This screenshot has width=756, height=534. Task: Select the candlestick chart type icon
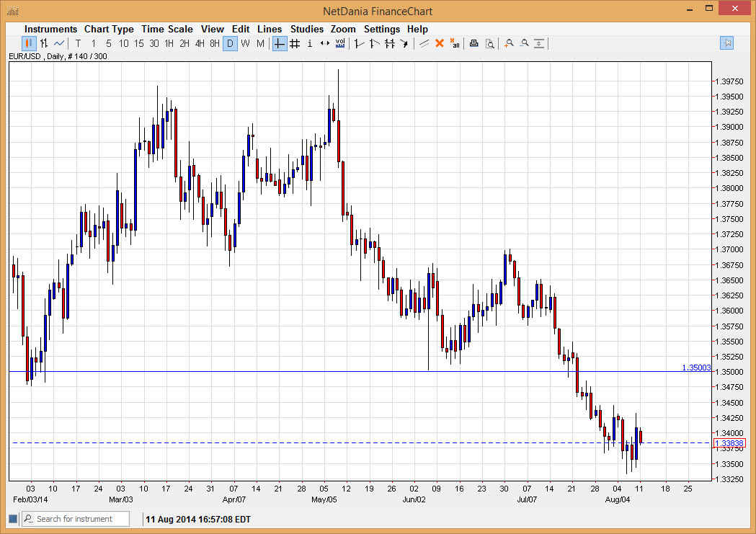29,43
